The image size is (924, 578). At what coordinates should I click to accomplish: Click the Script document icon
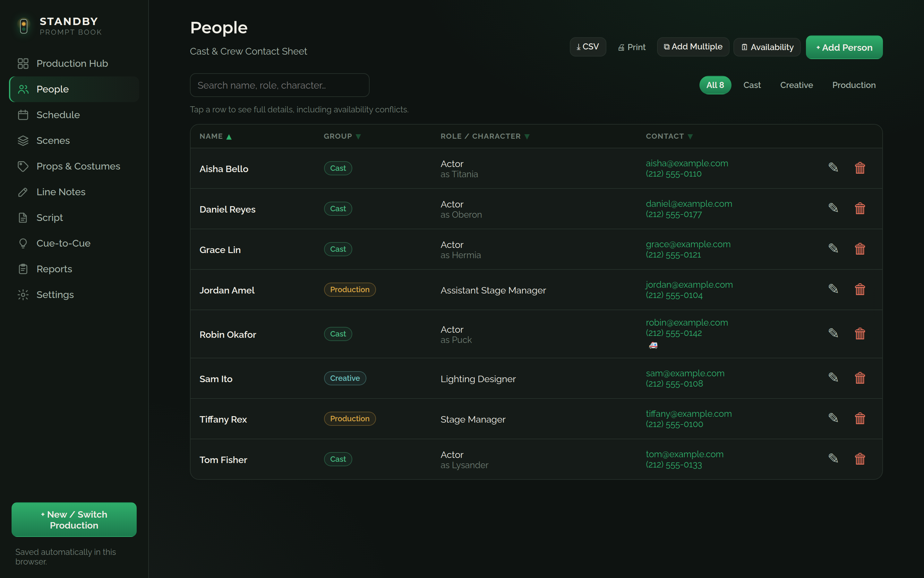(23, 217)
